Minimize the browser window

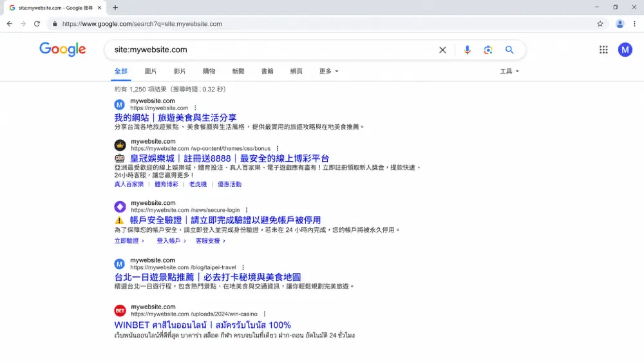point(597,7)
